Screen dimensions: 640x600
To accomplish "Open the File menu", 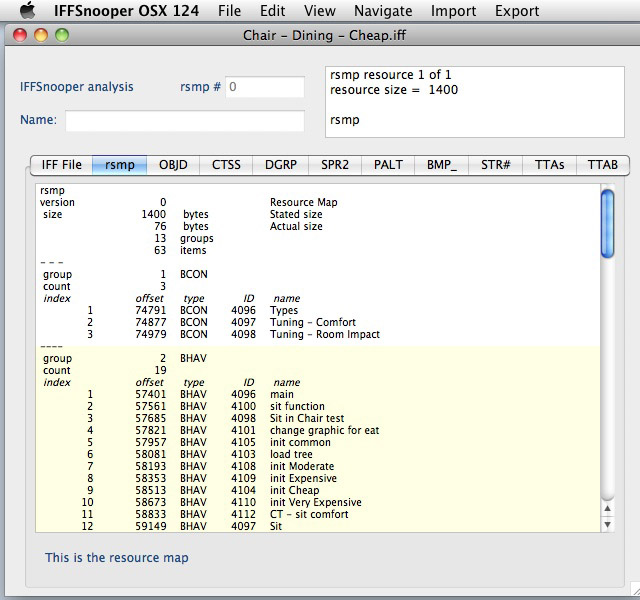I will click(229, 11).
